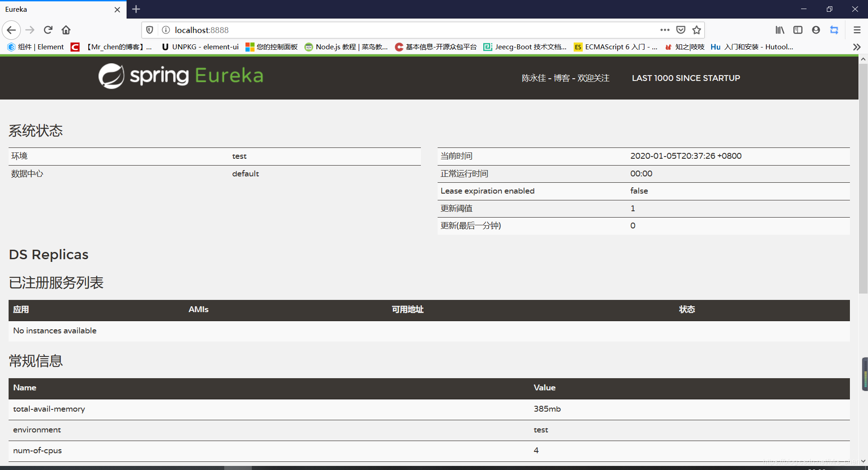
Task: Click the 更新阈值 label
Action: 457,209
